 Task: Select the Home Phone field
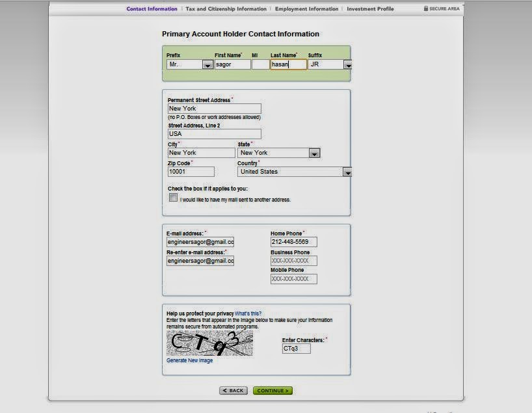[294, 242]
